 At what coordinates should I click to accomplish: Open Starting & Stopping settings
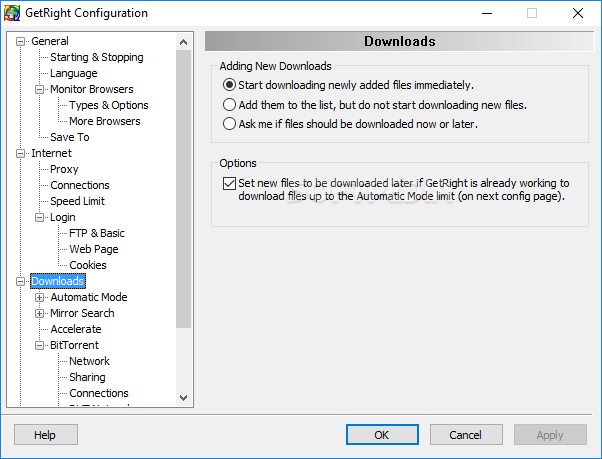coord(97,57)
